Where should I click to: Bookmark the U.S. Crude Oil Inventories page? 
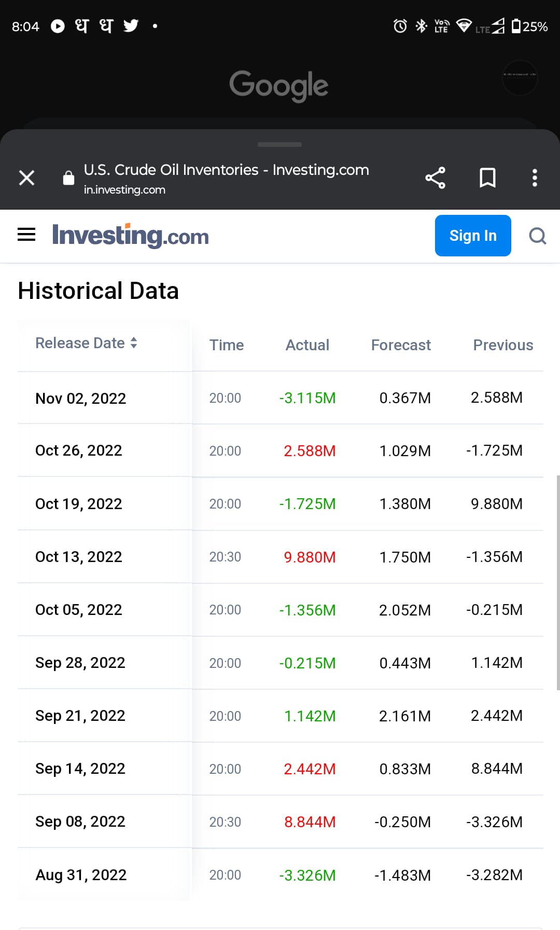point(487,178)
